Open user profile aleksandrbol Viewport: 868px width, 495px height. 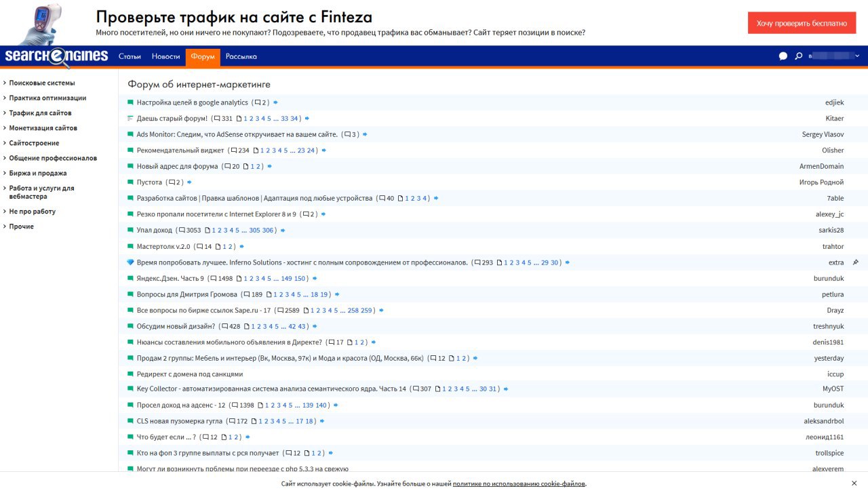click(x=824, y=421)
